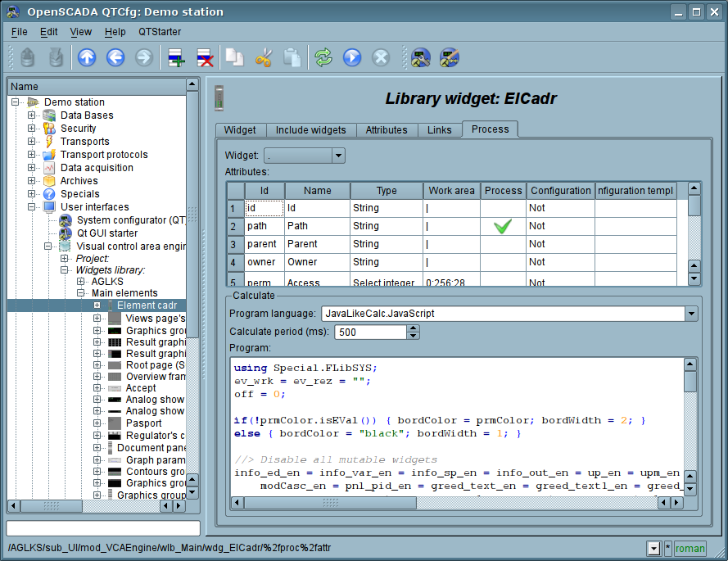
Task: Click the copy item toolbar icon
Action: pyautogui.click(x=235, y=57)
